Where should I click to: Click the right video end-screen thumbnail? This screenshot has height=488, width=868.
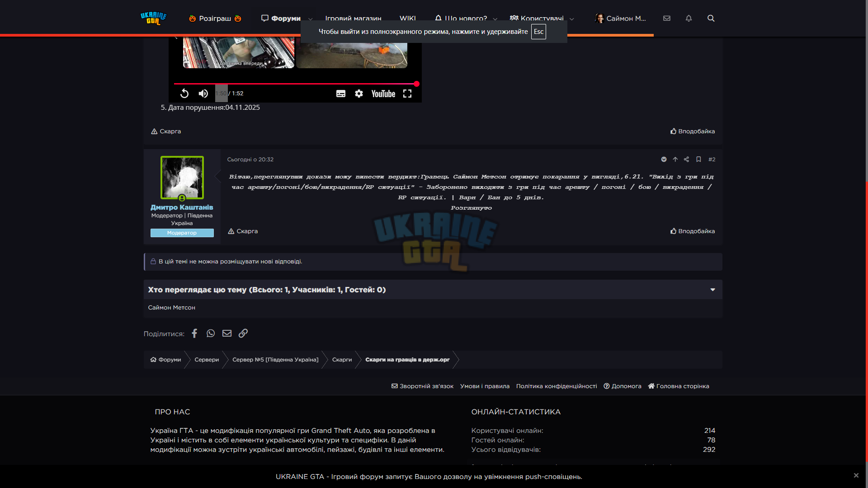click(x=352, y=55)
